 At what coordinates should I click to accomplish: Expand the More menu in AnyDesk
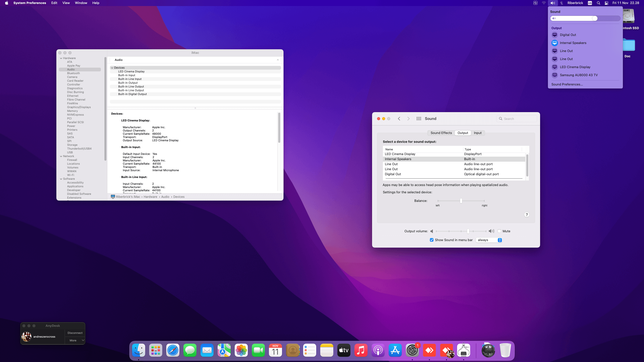coord(75,340)
